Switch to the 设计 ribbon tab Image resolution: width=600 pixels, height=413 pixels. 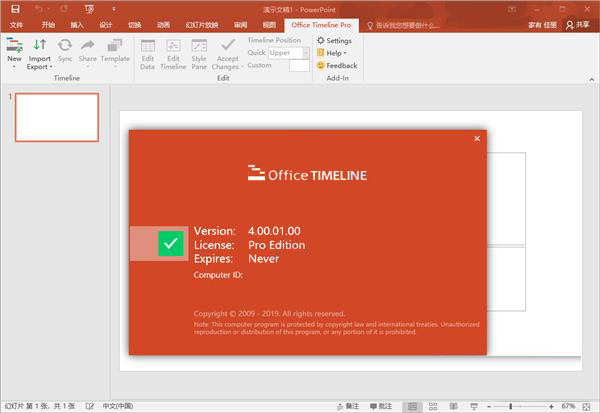[x=106, y=25]
